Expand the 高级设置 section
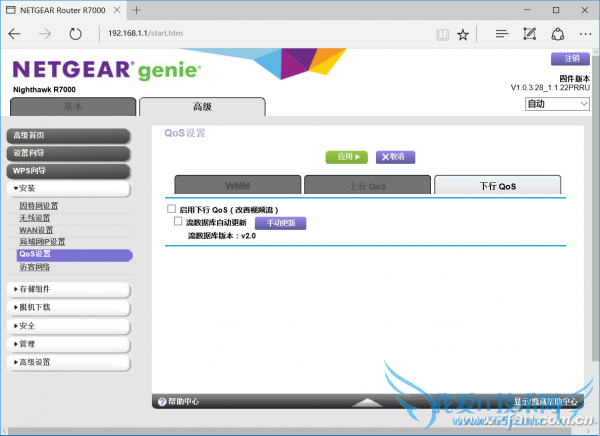The width and height of the screenshot is (600, 436). pos(68,362)
